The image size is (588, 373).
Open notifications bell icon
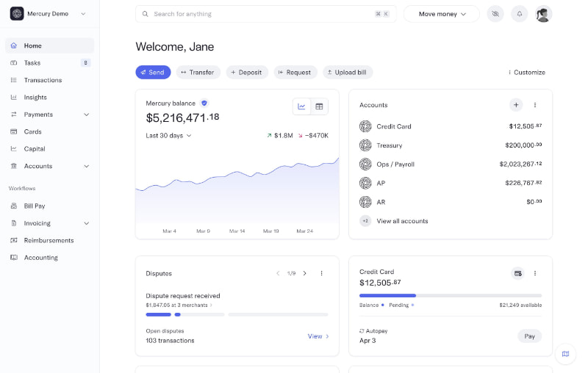tap(520, 14)
